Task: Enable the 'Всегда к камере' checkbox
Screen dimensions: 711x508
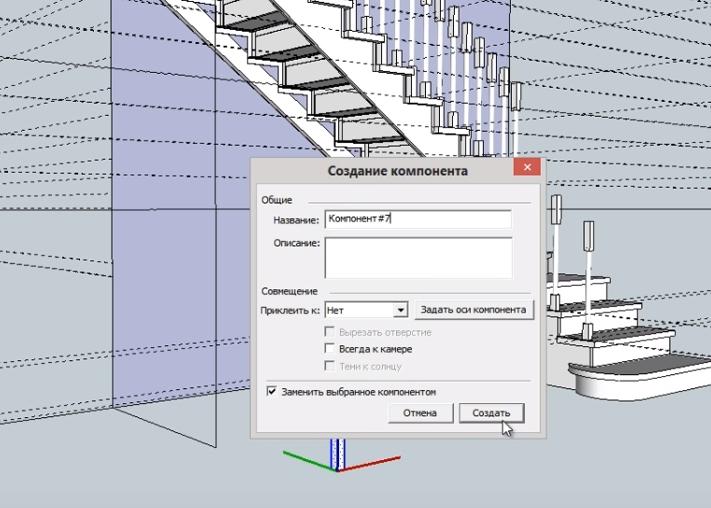Action: click(x=330, y=349)
